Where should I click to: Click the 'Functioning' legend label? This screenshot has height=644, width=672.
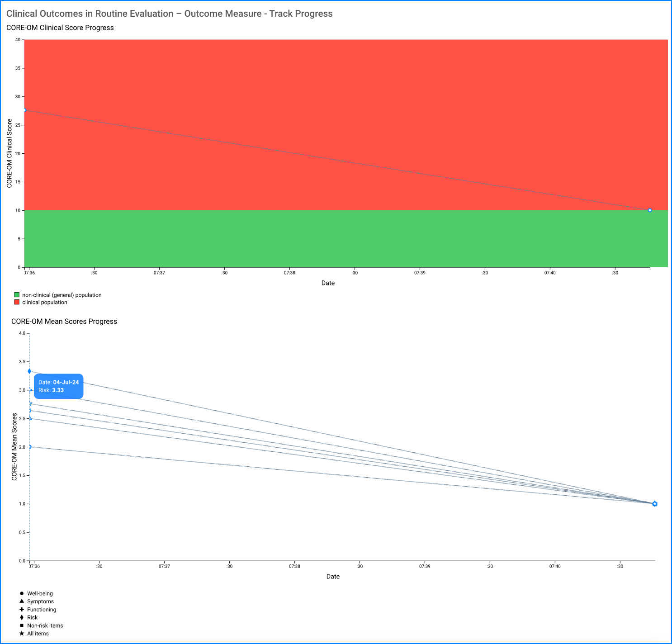point(42,610)
